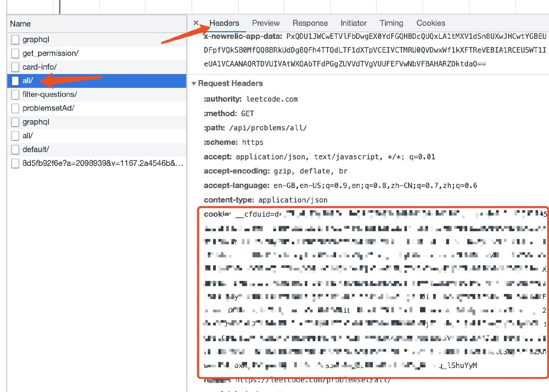Click the :scheme header value https

[253, 142]
